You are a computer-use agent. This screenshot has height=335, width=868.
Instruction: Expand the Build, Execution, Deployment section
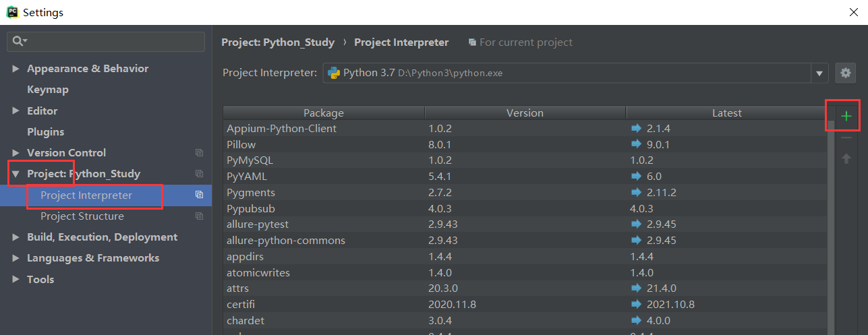[16, 237]
